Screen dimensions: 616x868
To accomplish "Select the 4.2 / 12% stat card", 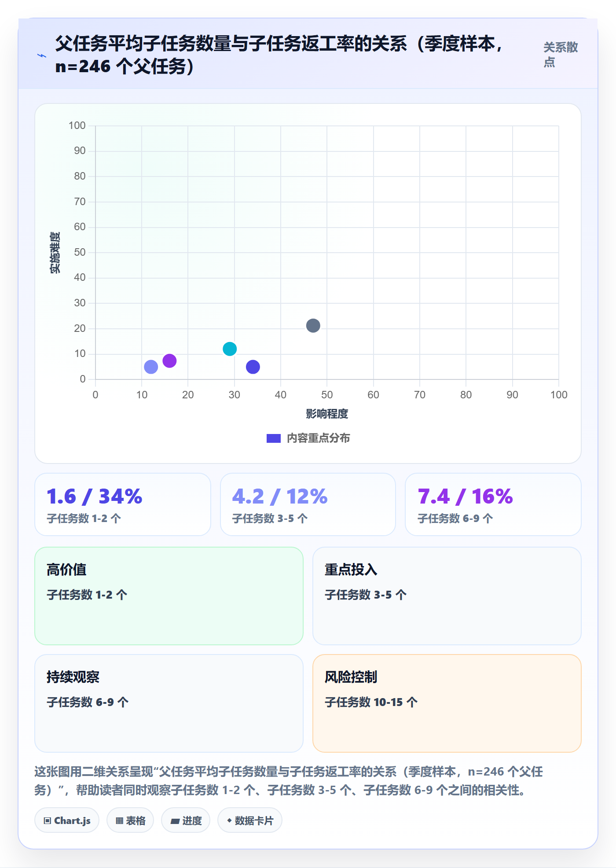I will click(x=308, y=504).
